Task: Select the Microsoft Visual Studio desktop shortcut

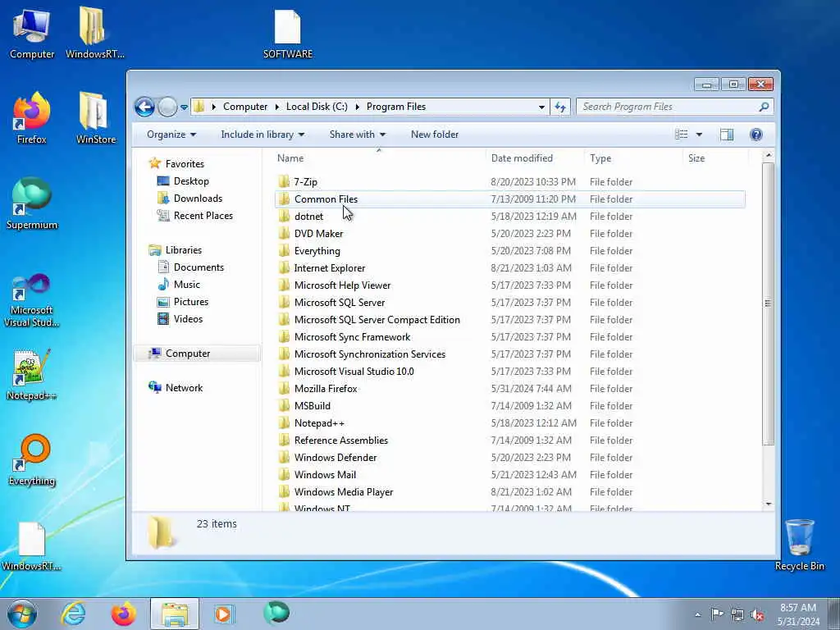Action: tap(32, 300)
